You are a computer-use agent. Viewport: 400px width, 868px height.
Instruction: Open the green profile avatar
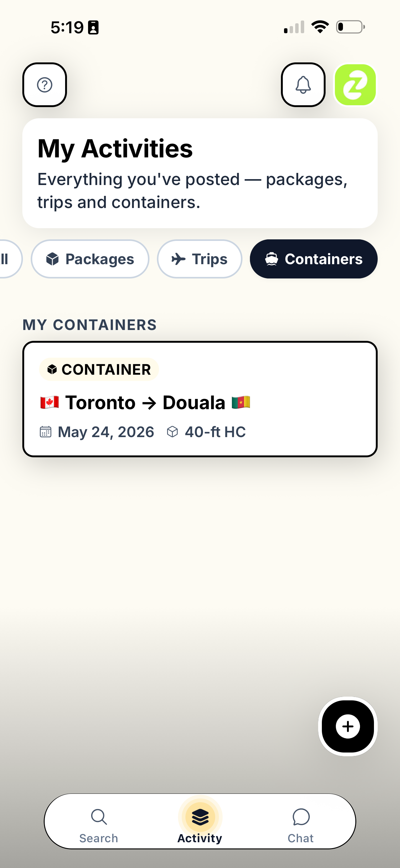click(x=355, y=84)
